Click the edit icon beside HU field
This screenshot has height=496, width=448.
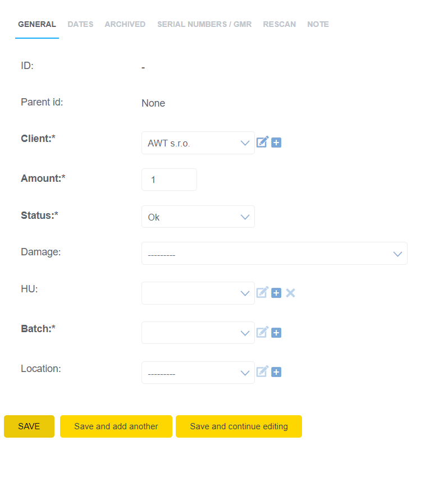click(x=262, y=292)
